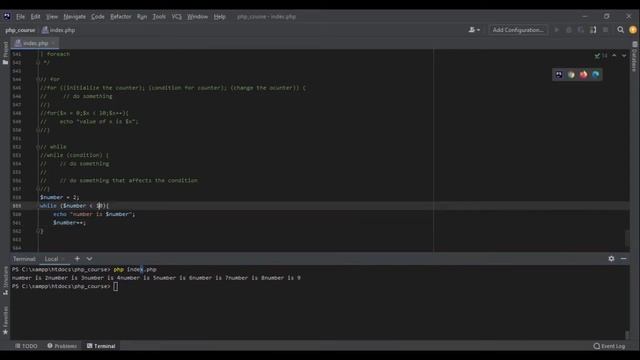
Task: Click the terminal prompt input cursor
Action: click(x=116, y=287)
